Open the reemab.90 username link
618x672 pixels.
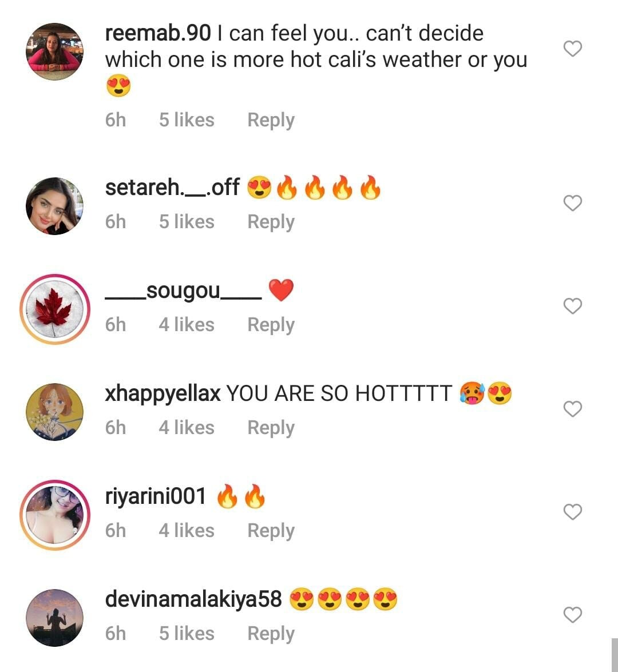(158, 33)
